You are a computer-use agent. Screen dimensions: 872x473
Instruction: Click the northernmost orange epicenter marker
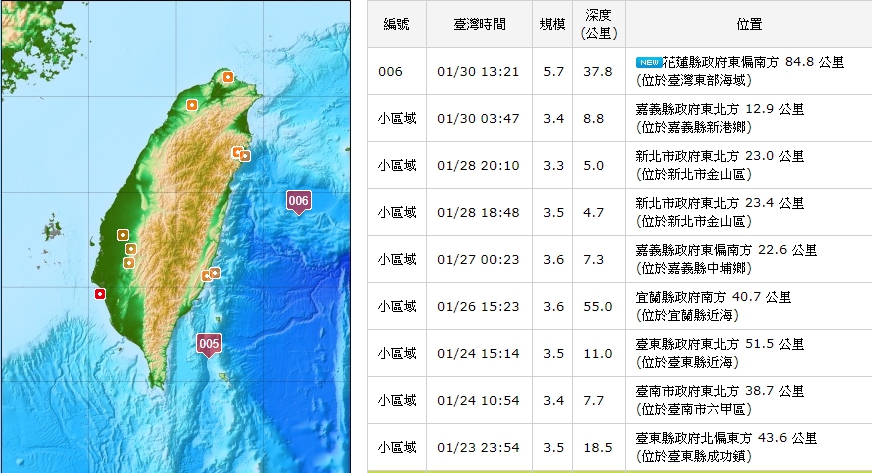coord(228,76)
